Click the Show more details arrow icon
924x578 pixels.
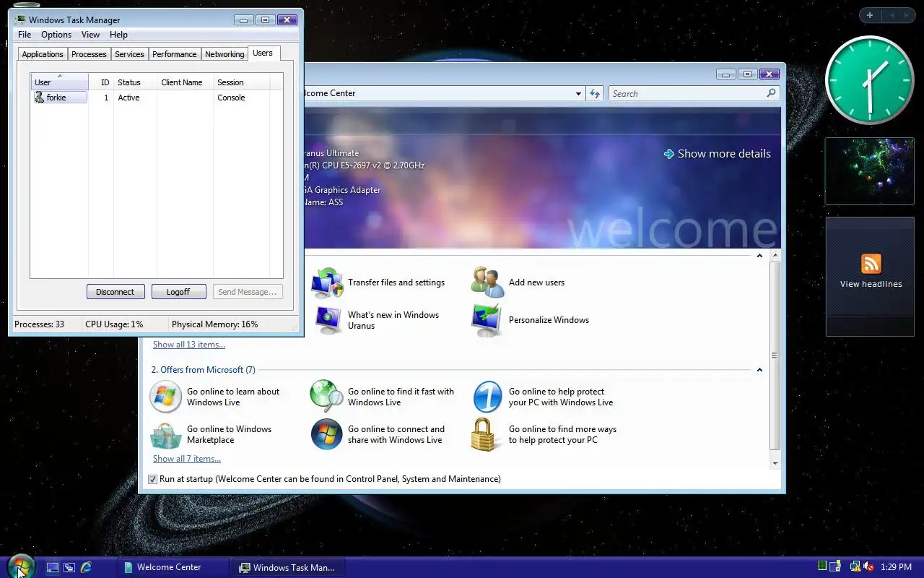point(669,154)
